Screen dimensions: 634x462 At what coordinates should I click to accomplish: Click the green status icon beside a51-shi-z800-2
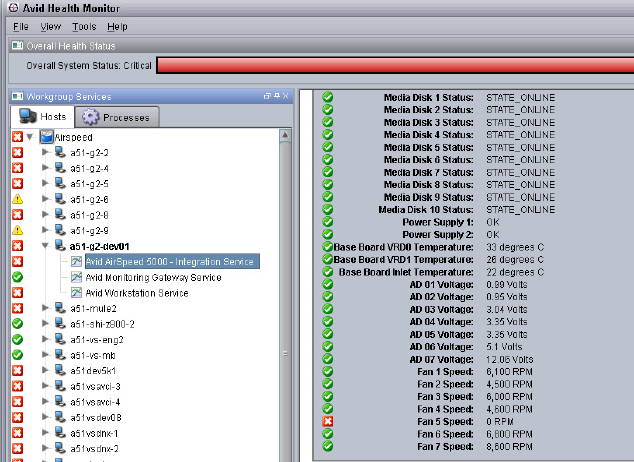click(x=17, y=324)
